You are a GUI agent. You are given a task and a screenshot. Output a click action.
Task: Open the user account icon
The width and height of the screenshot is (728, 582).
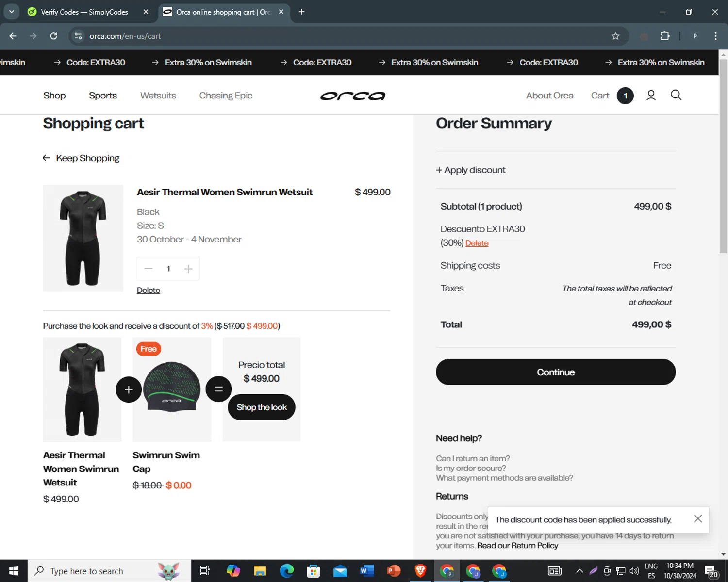pyautogui.click(x=651, y=96)
